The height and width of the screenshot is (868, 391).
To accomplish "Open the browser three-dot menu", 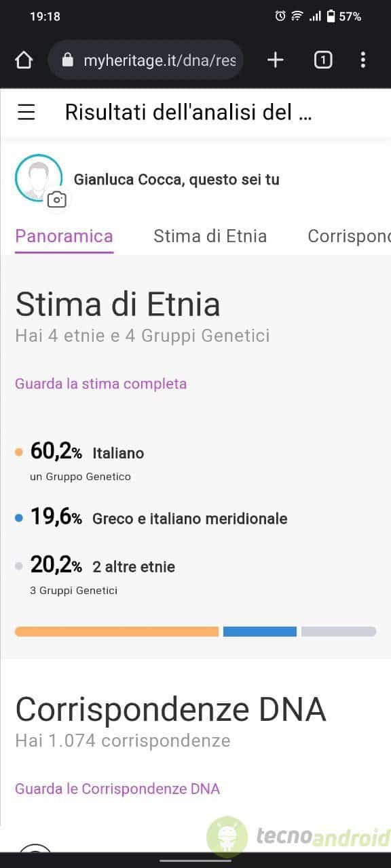I will click(363, 60).
